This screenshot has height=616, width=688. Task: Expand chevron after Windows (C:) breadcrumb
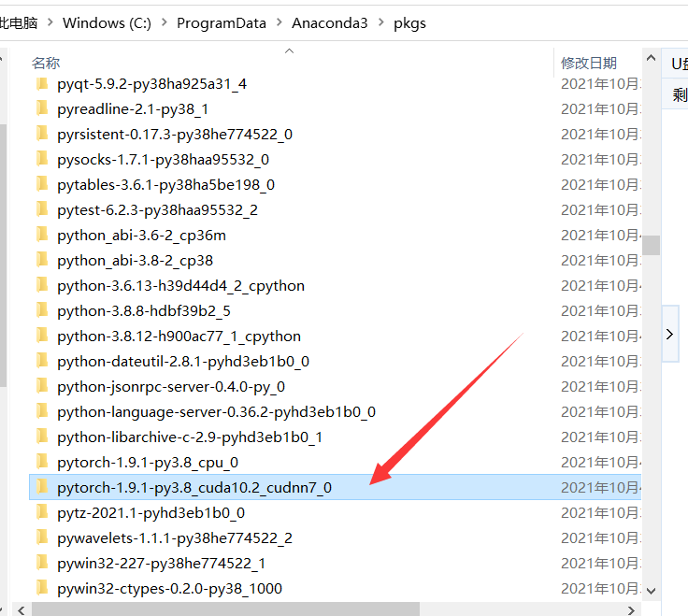click(x=165, y=22)
